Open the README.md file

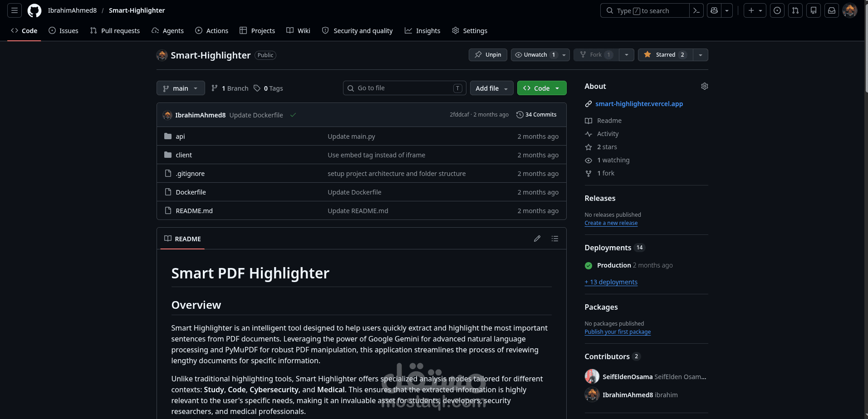(194, 211)
